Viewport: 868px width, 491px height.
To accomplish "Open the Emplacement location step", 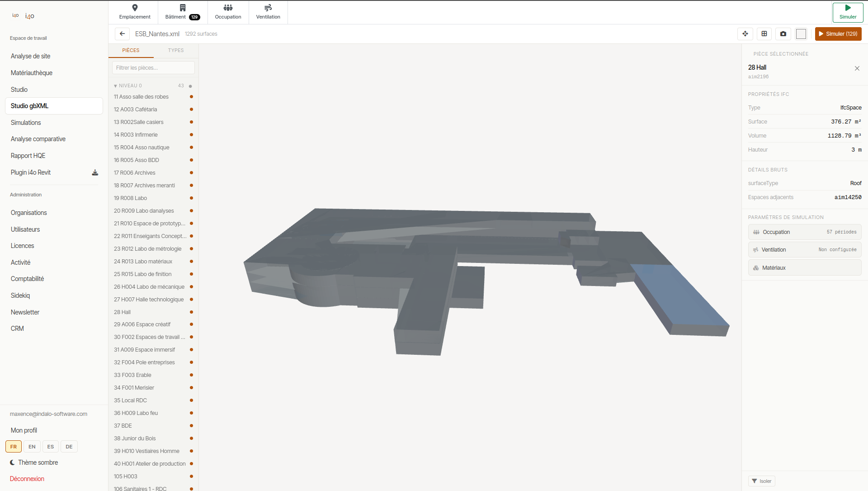I will click(x=134, y=12).
